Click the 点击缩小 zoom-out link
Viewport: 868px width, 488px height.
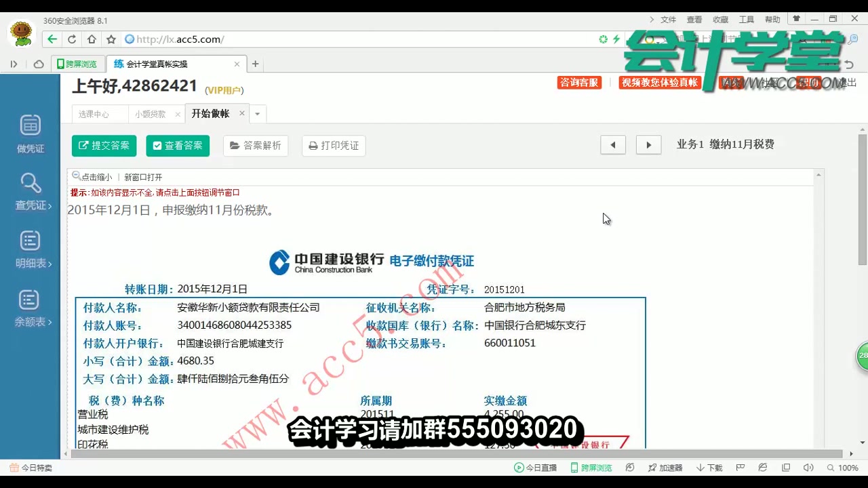click(92, 177)
